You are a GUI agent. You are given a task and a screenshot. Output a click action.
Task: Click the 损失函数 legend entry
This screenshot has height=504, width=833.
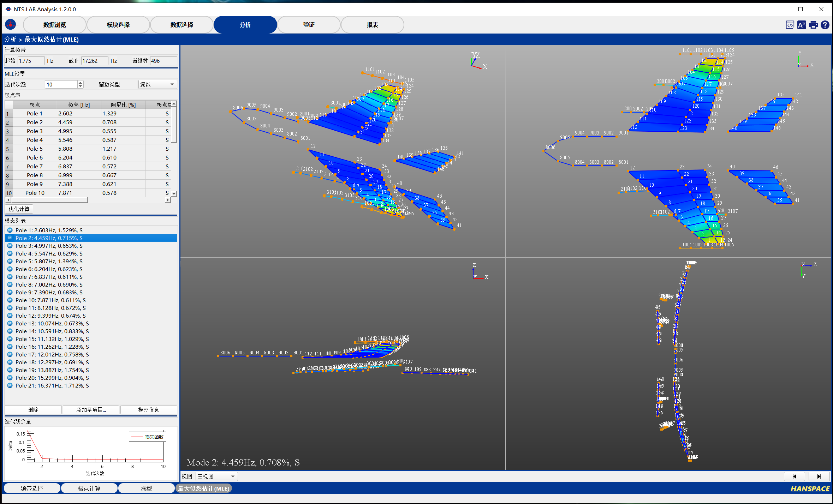point(148,437)
